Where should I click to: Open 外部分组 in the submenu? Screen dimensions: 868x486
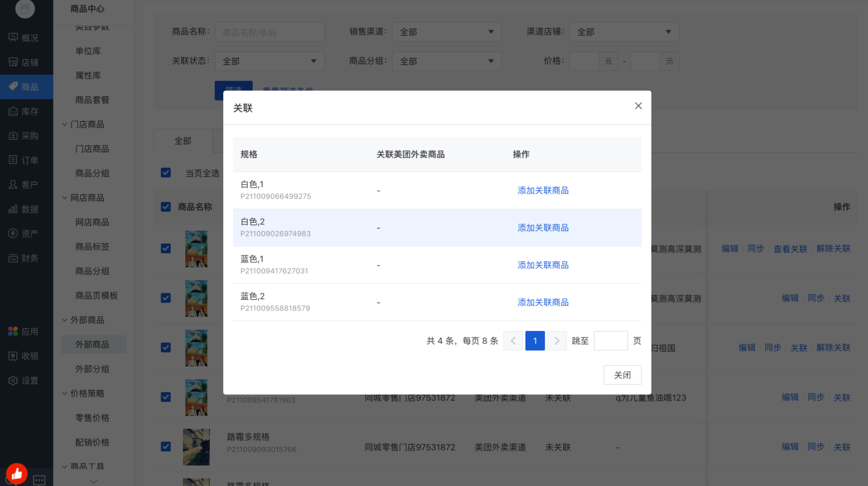[x=92, y=369]
